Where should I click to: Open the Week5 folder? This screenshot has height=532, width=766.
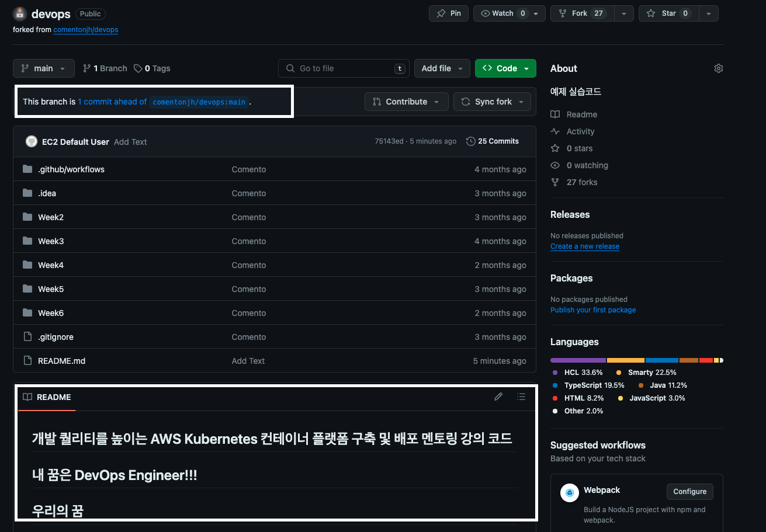[51, 289]
